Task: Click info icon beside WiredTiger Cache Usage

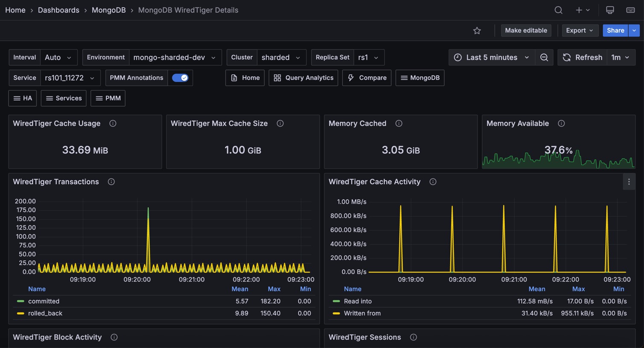Action: (113, 124)
